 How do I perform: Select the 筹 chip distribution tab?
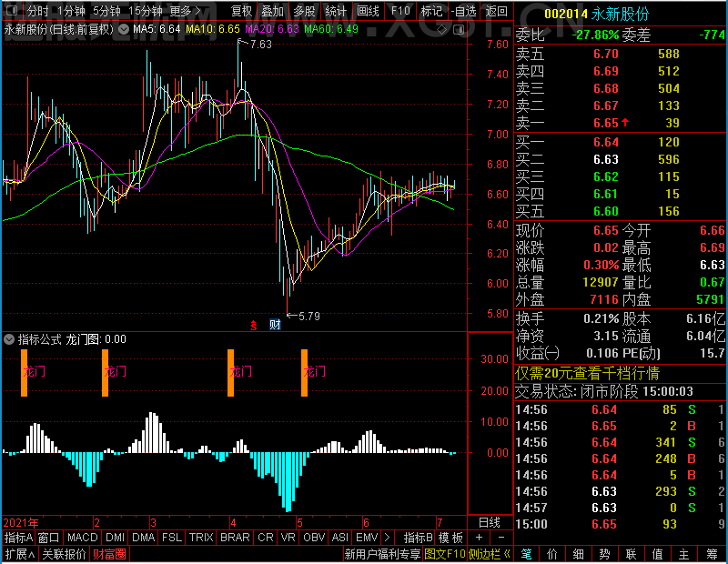pos(713,554)
